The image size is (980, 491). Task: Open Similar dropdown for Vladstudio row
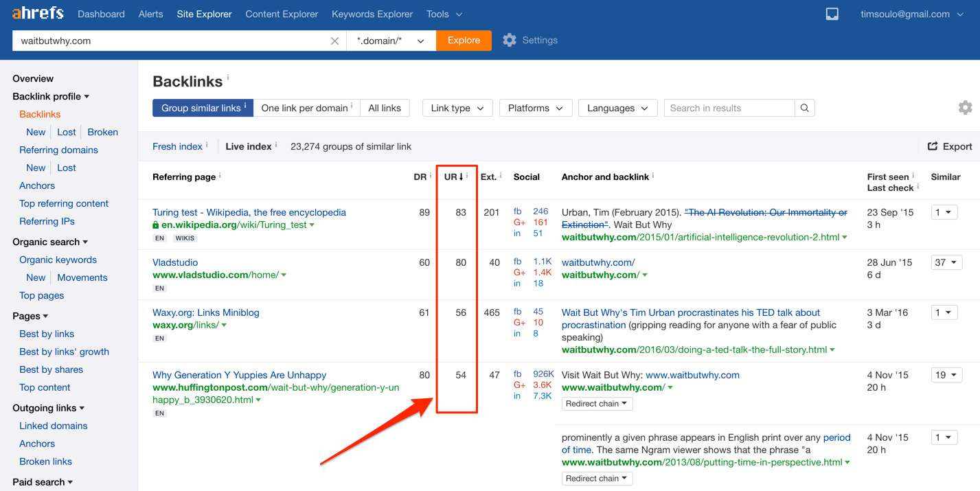(x=946, y=262)
